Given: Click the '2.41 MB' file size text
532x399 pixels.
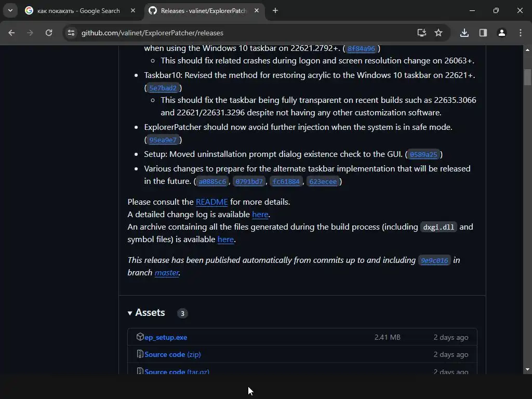Looking at the screenshot, I should pyautogui.click(x=388, y=337).
